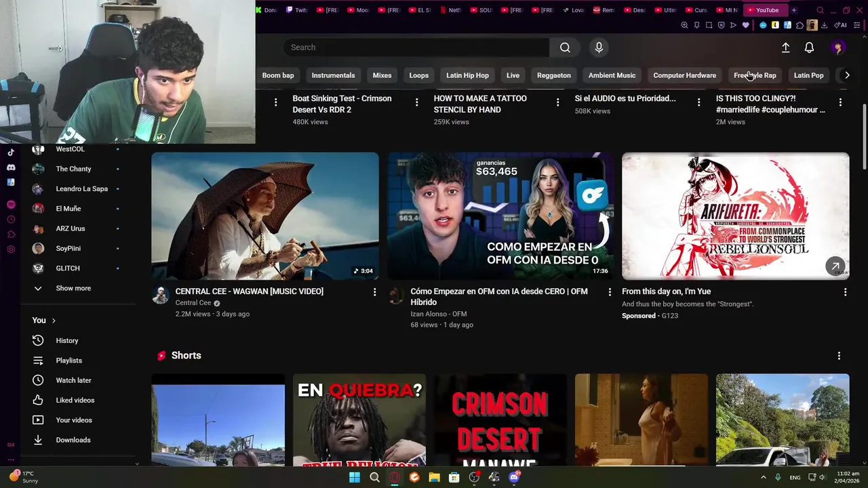
Task: Open the Create upload icon
Action: click(785, 47)
